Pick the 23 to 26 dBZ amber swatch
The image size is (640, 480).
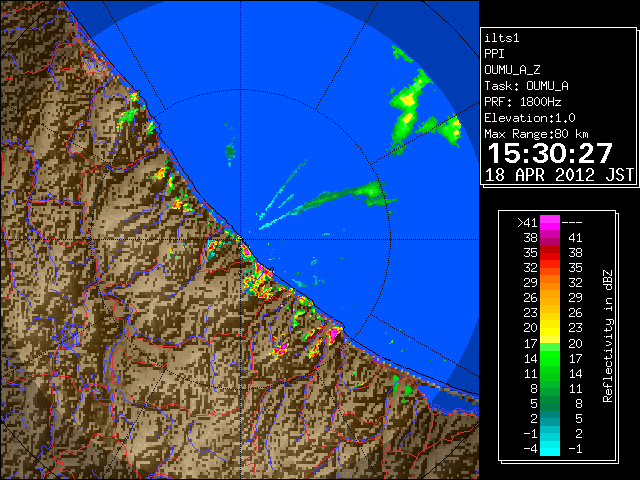coord(550,313)
